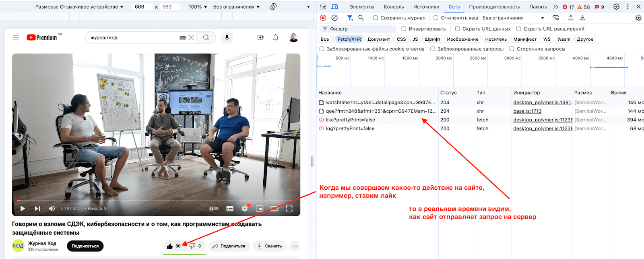This screenshot has width=644, height=259.
Task: Like the video with thumbs up
Action: (174, 246)
